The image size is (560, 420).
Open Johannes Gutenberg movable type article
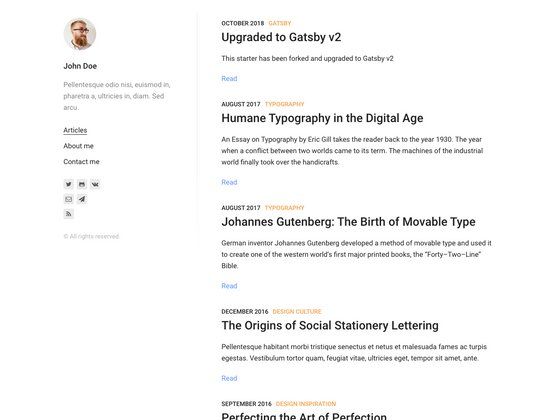(348, 222)
